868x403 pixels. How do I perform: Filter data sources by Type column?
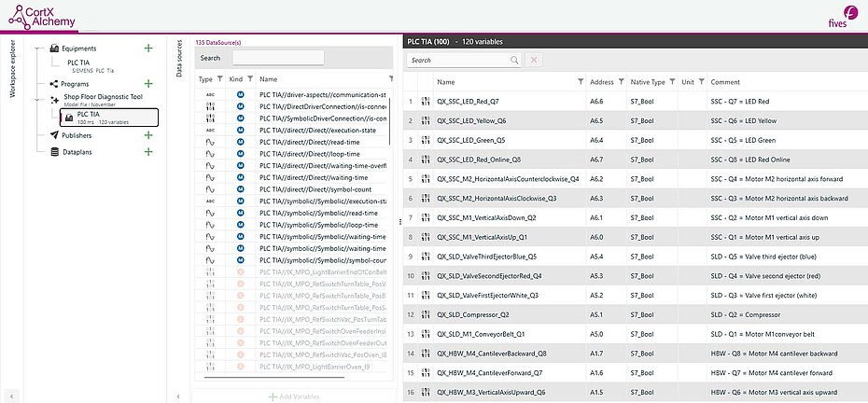[x=220, y=79]
